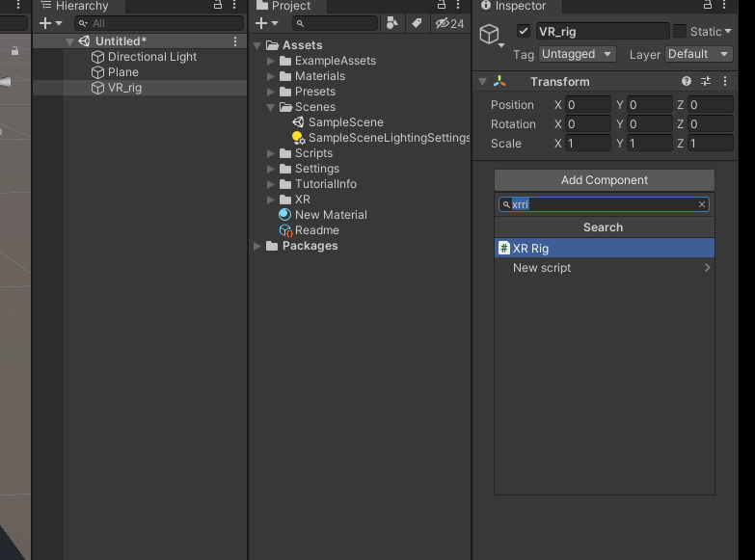Edit the VR_rig name field
Image resolution: width=755 pixels, height=560 pixels.
tap(603, 32)
